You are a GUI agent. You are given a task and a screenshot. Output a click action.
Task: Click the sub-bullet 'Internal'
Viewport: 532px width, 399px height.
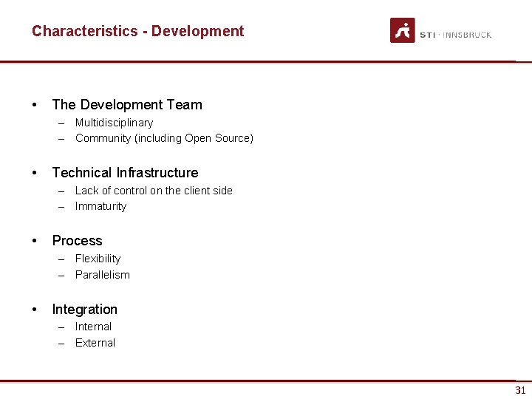(x=93, y=327)
